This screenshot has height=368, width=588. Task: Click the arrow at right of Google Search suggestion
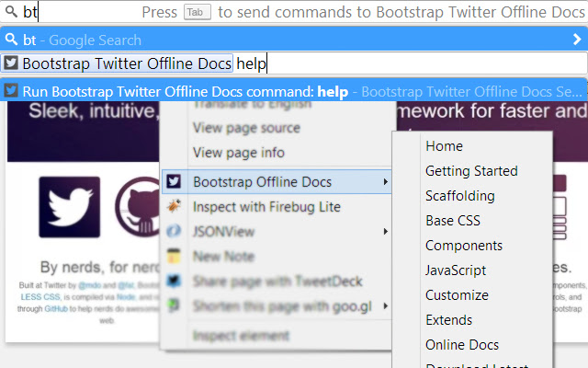coord(576,40)
